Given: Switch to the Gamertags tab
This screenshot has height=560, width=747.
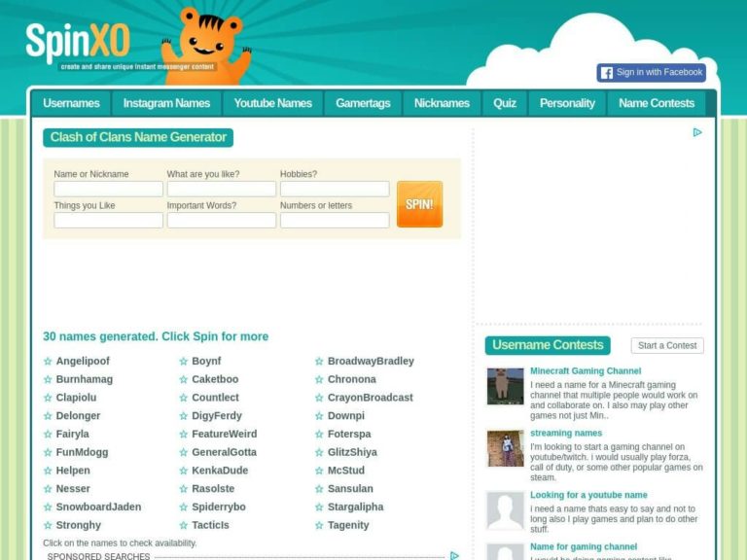Looking at the screenshot, I should pos(363,103).
